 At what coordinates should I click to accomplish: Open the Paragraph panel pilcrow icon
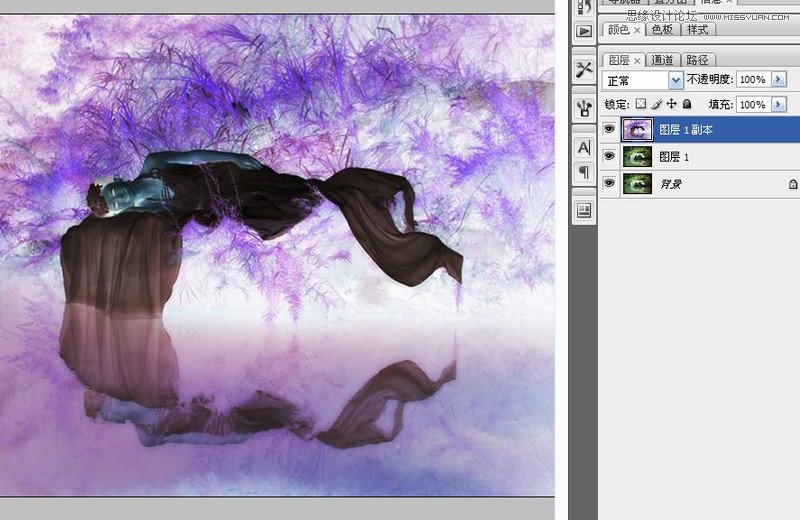click(584, 172)
